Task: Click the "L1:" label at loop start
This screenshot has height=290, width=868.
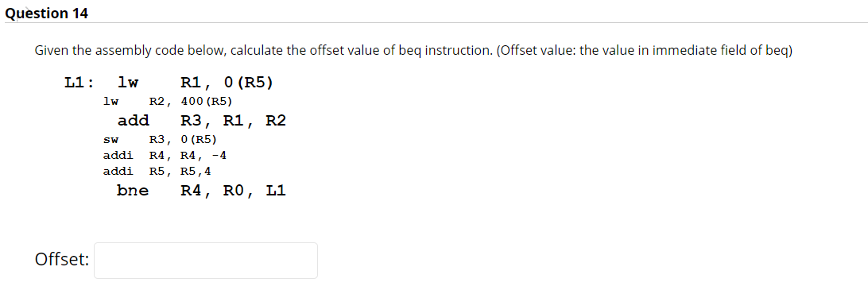Action: pyautogui.click(x=78, y=83)
